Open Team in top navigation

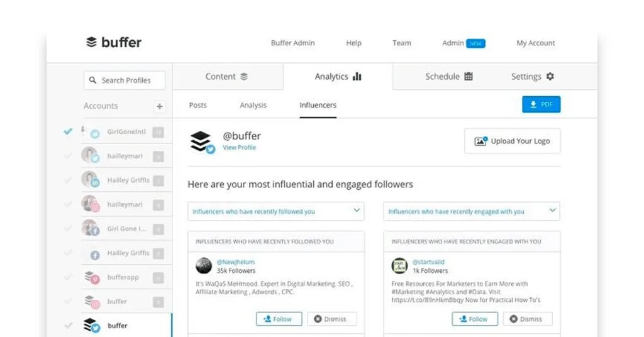tap(402, 43)
